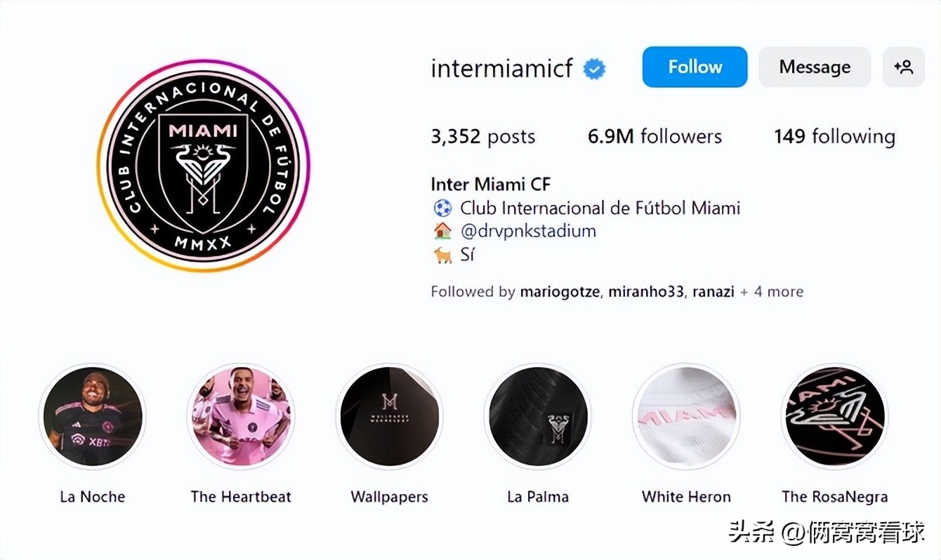
Task: Open the White Heron highlight
Action: [686, 416]
